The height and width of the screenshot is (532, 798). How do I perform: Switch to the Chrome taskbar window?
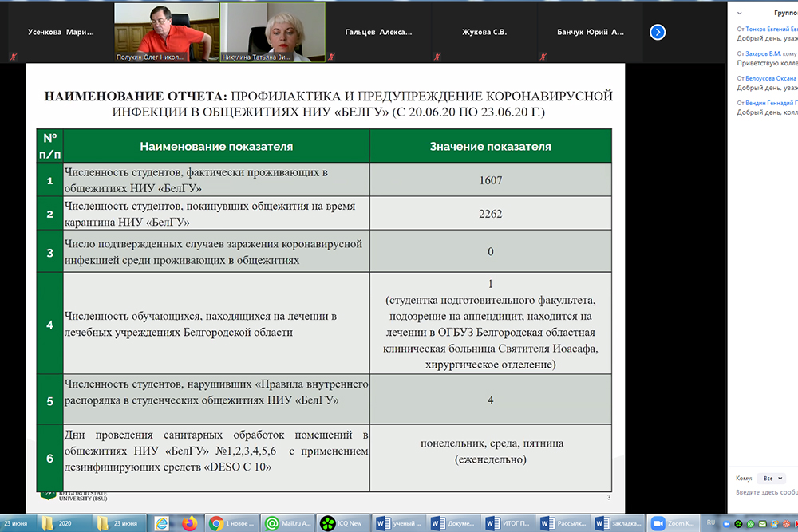[x=235, y=523]
